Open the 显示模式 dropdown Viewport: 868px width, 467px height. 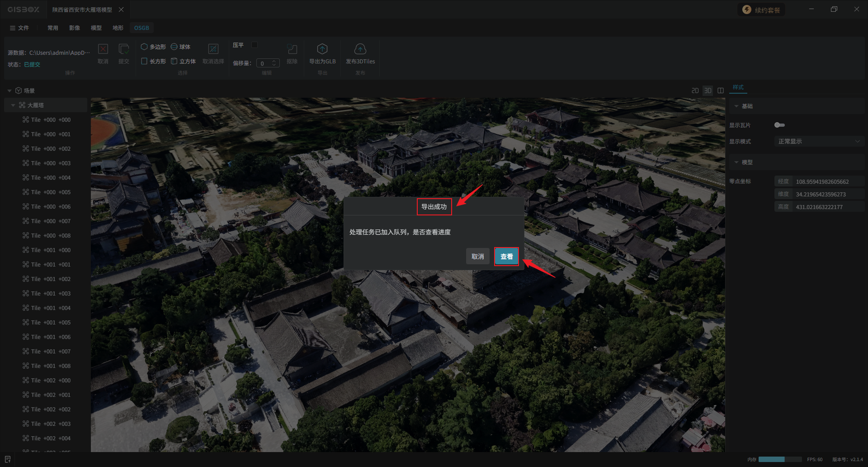[818, 142]
